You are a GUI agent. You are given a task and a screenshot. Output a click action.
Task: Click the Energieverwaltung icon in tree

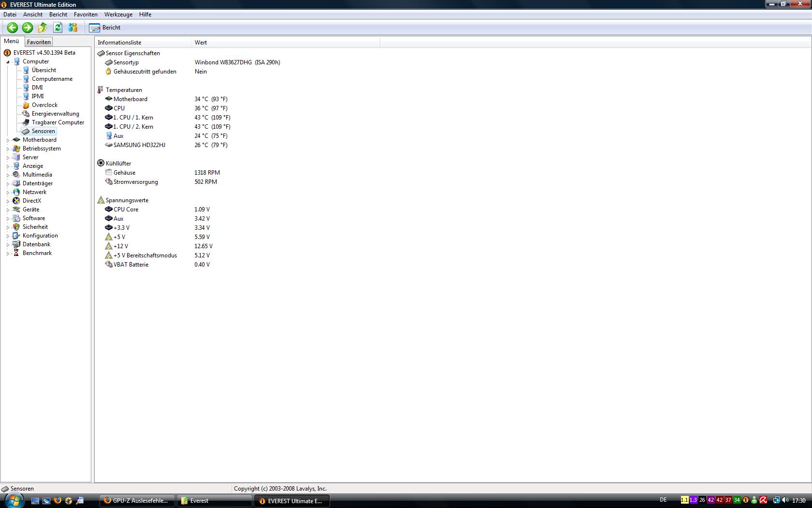[26, 114]
